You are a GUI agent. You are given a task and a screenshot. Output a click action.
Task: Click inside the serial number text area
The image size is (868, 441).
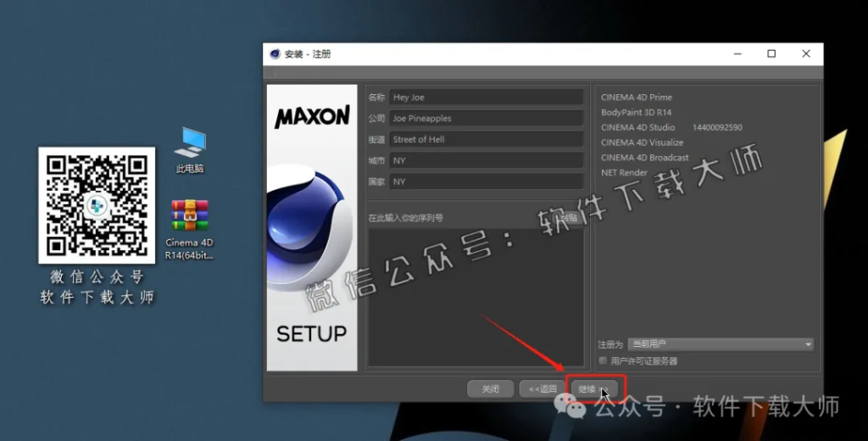coord(476,297)
